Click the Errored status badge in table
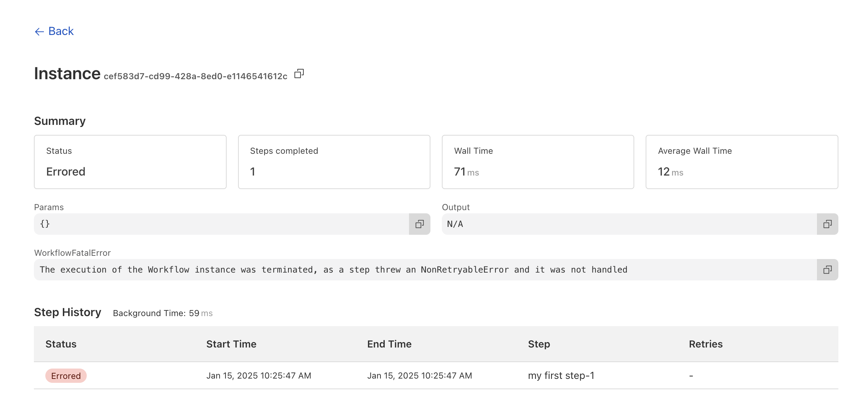The width and height of the screenshot is (868, 416). coord(66,376)
